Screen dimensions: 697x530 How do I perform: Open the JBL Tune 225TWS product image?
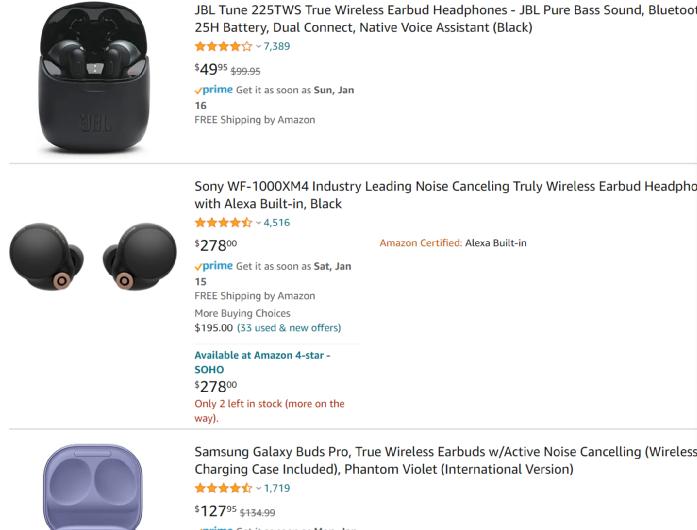(92, 78)
